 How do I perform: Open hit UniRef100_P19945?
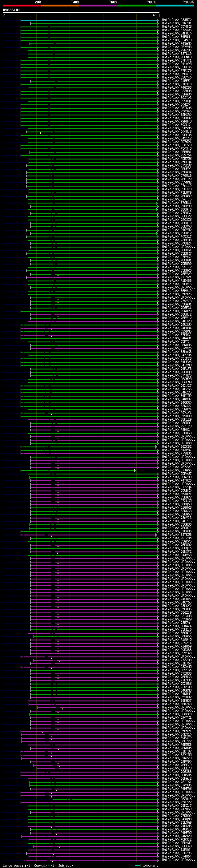click(177, 640)
